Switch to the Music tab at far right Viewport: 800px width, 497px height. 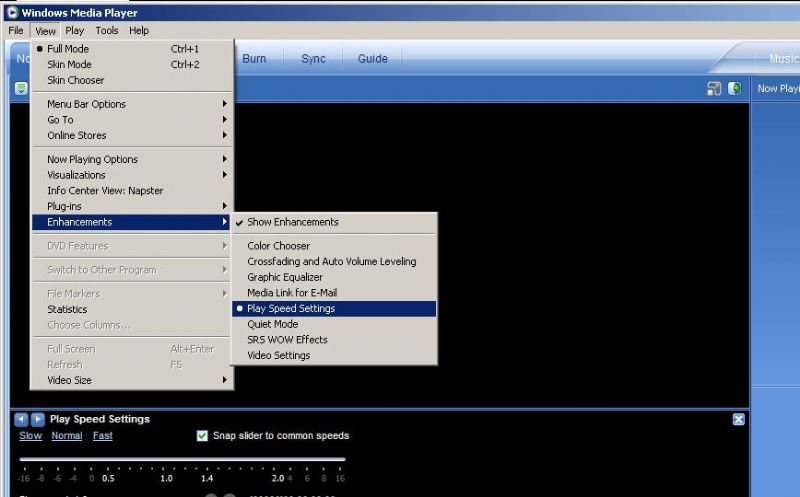coord(783,59)
